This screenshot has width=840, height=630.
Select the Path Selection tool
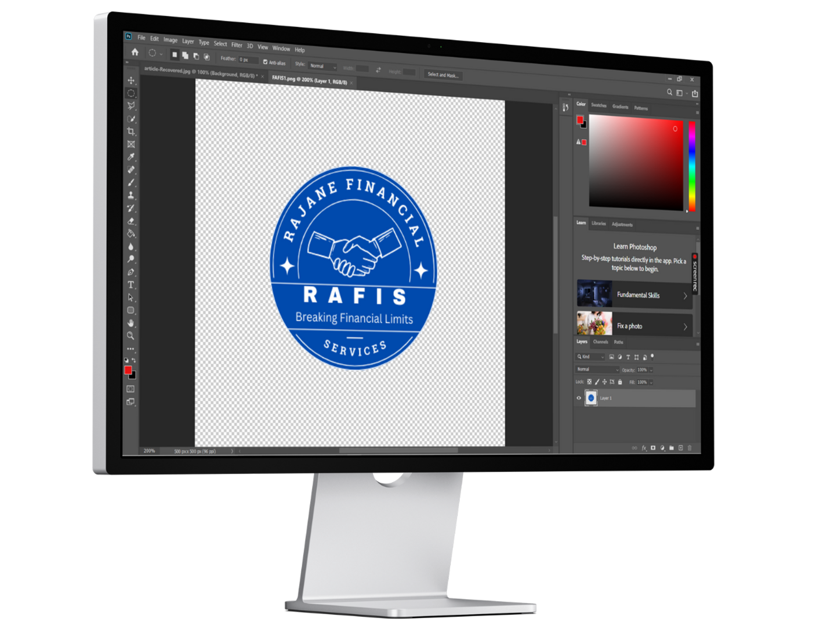click(x=131, y=297)
